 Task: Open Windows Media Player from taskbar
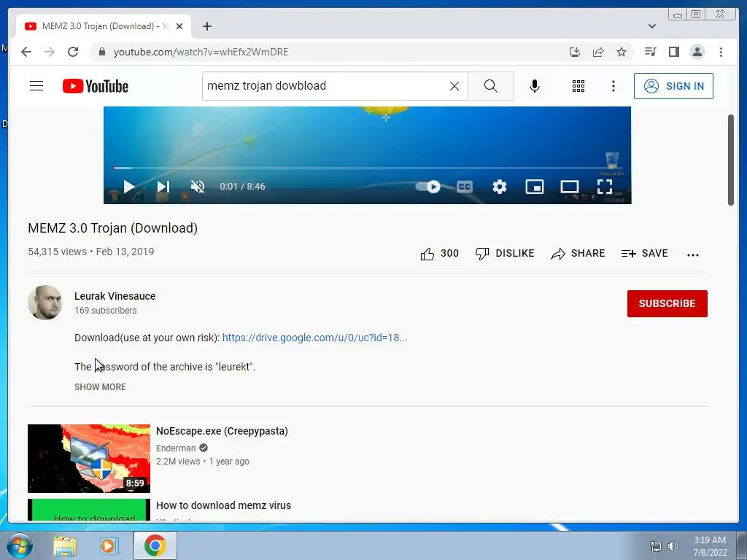(109, 545)
